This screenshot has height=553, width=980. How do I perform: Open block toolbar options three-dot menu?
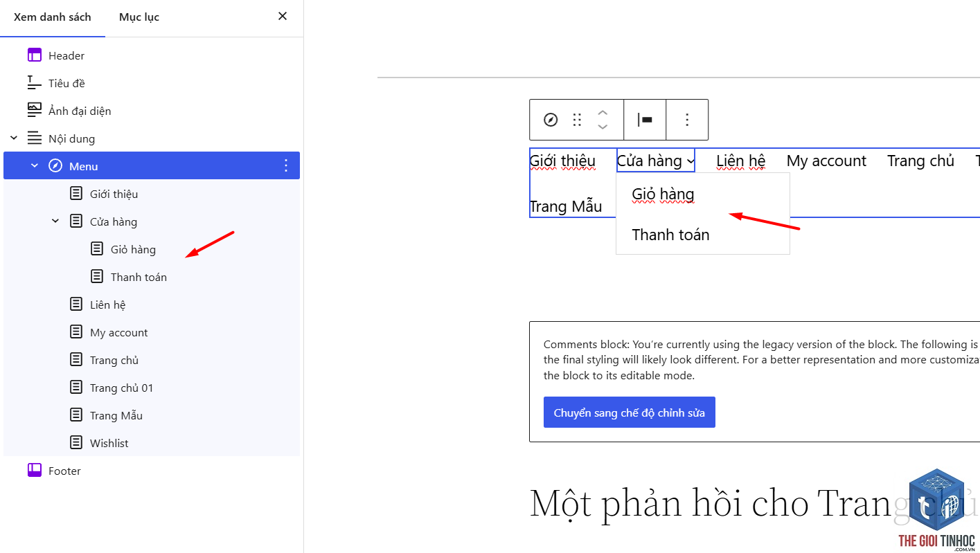click(x=687, y=120)
